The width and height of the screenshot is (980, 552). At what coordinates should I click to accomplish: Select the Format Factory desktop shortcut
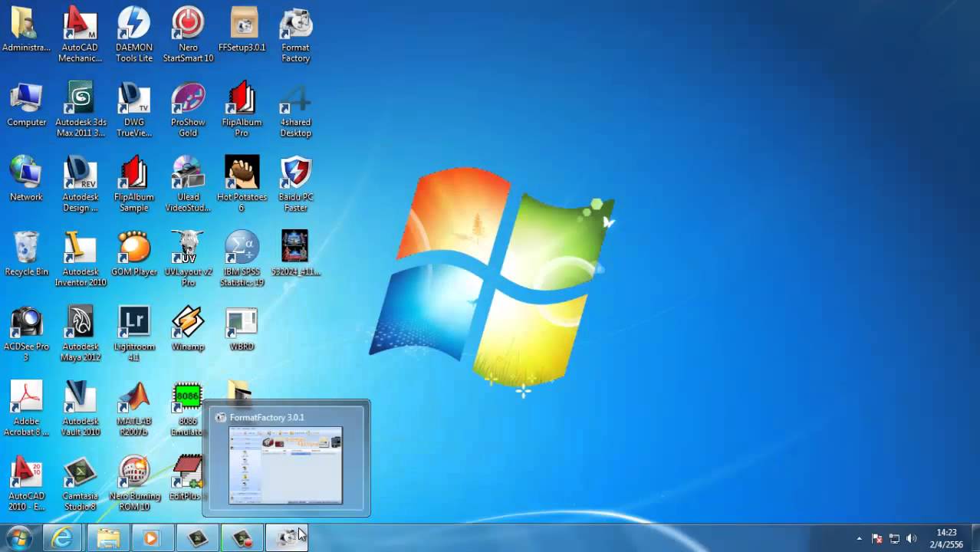[x=295, y=35]
